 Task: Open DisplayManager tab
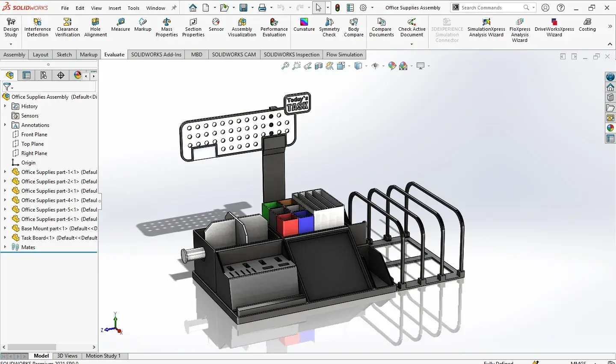coord(77,75)
